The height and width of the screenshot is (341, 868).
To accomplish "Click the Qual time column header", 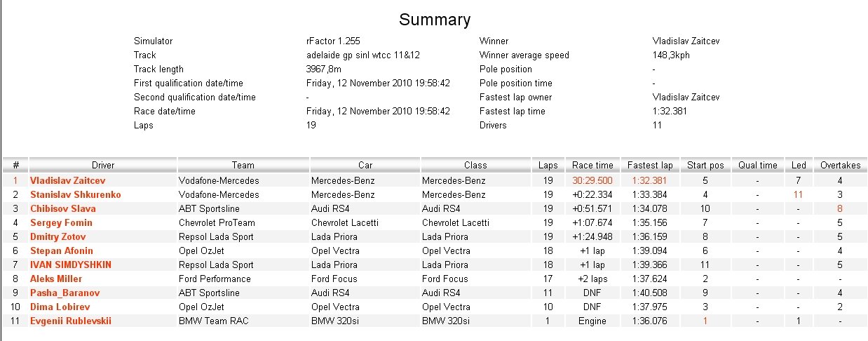I will click(x=758, y=166).
